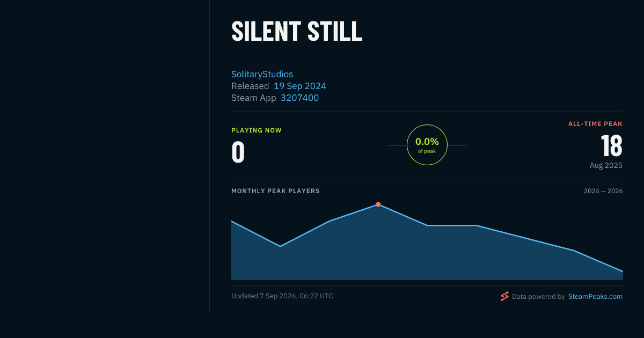Viewport: 644px width, 338px height.
Task: Click the Aug 2025 peak date text
Action: [x=606, y=165]
